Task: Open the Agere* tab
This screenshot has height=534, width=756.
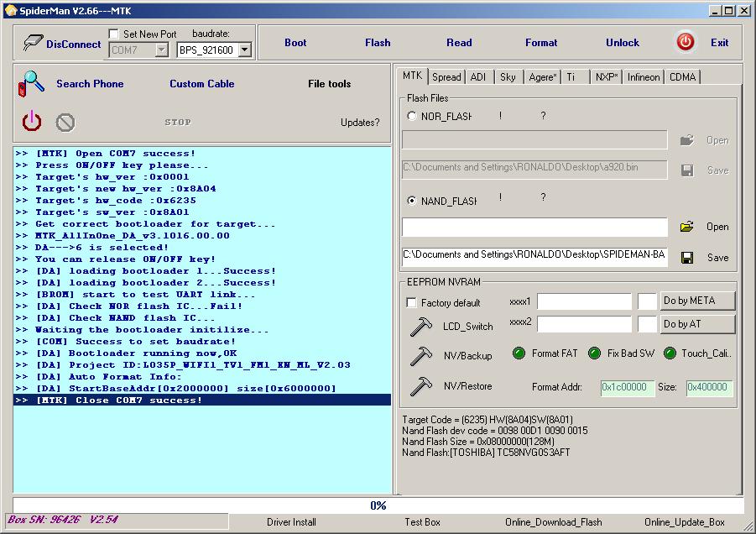Action: 542,77
